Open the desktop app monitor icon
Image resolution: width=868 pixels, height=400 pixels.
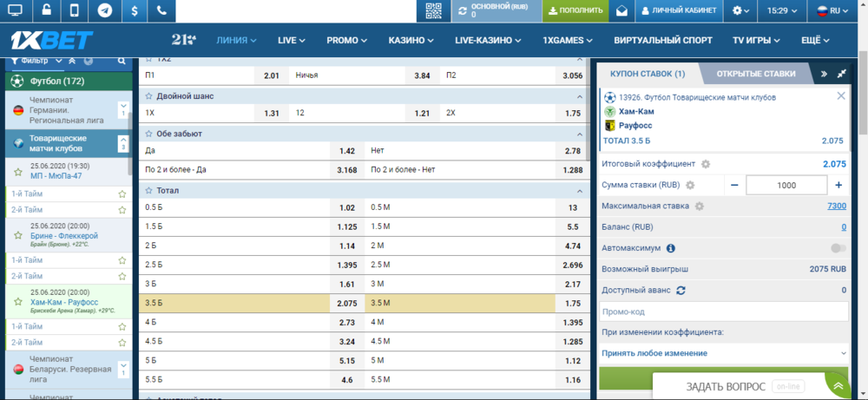tap(16, 10)
